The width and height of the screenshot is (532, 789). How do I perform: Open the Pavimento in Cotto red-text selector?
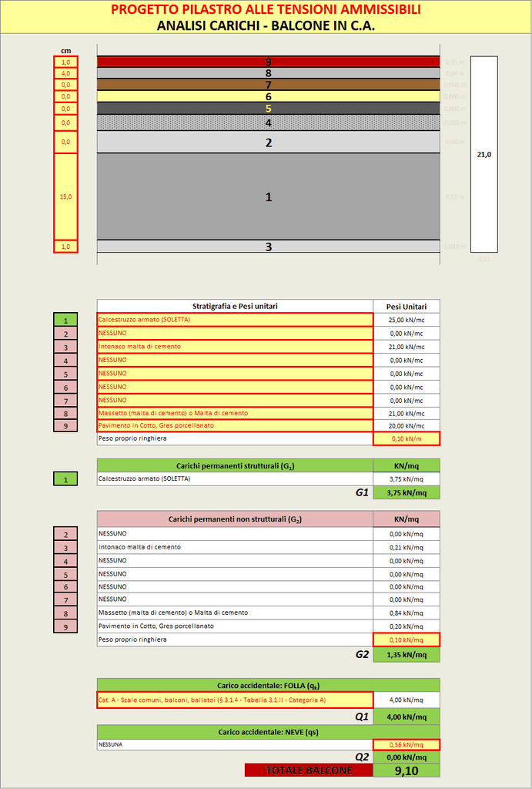(235, 425)
